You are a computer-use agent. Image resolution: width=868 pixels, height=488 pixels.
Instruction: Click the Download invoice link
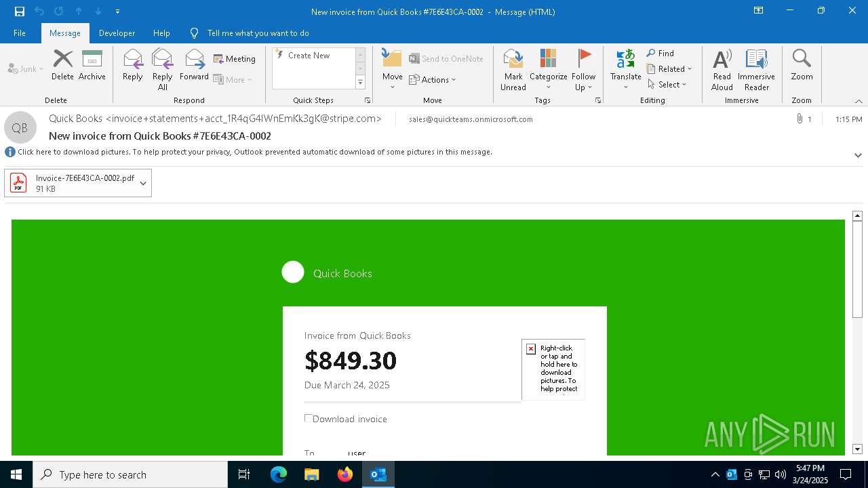pos(350,419)
